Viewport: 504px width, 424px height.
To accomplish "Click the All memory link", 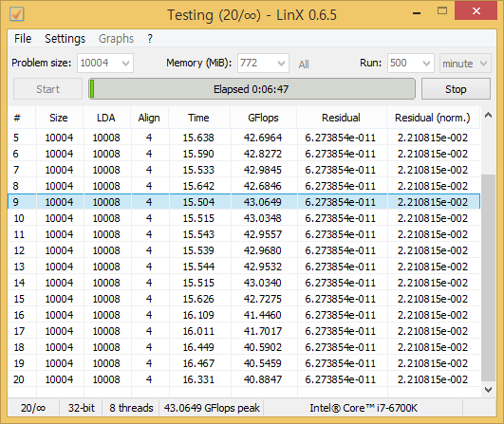I will point(304,65).
